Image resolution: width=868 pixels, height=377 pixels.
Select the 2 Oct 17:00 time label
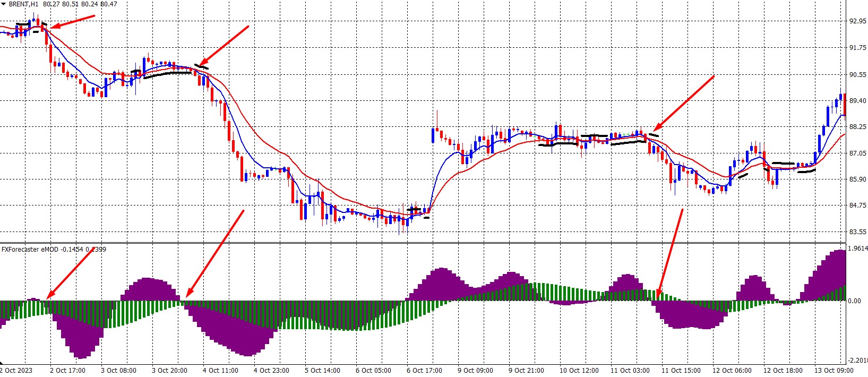[x=67, y=371]
